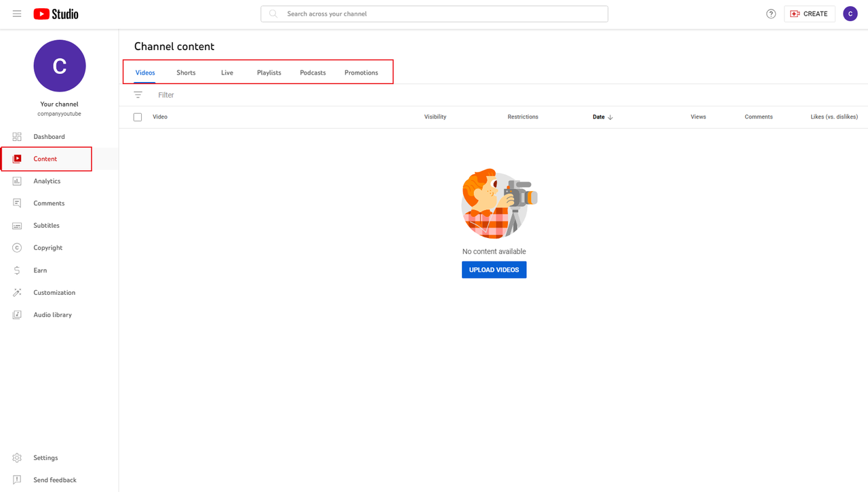The image size is (868, 492).
Task: Click the channel search field
Action: click(x=434, y=14)
